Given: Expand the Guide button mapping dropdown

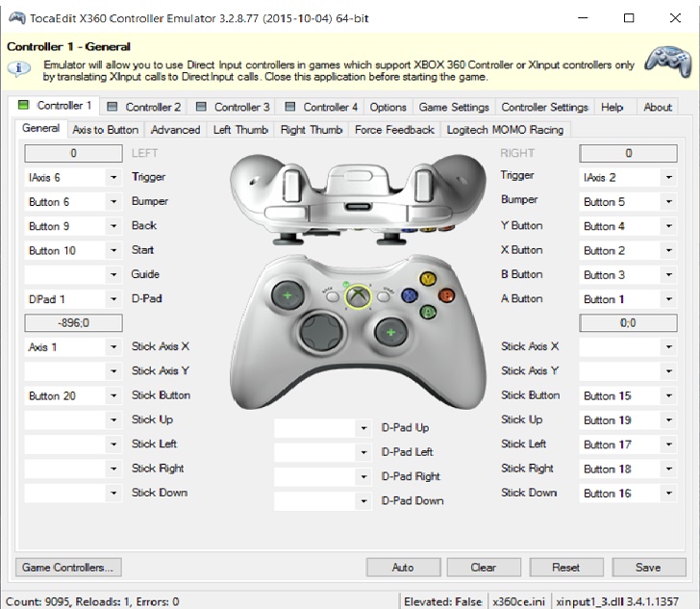Looking at the screenshot, I should 113,274.
